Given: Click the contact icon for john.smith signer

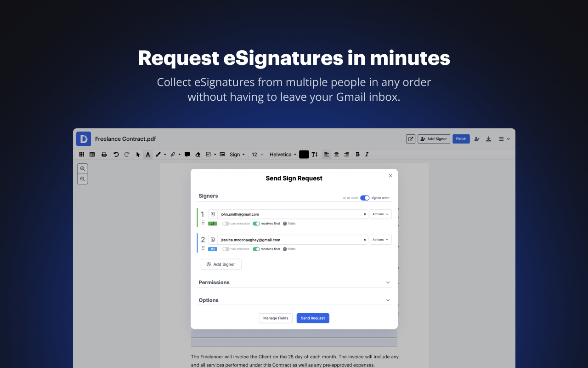Looking at the screenshot, I should 213,214.
